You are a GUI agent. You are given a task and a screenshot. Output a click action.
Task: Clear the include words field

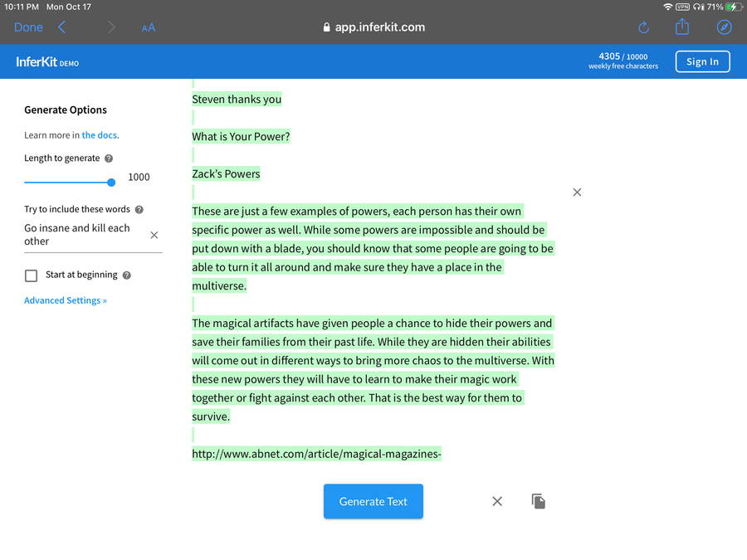(154, 236)
